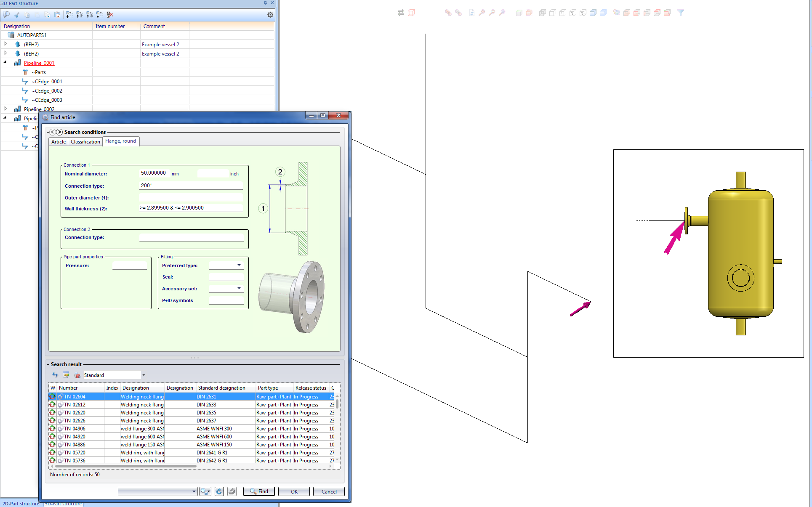The height and width of the screenshot is (507, 812).
Task: Click the filter funnel icon in viewport toolbar
Action: (x=681, y=13)
